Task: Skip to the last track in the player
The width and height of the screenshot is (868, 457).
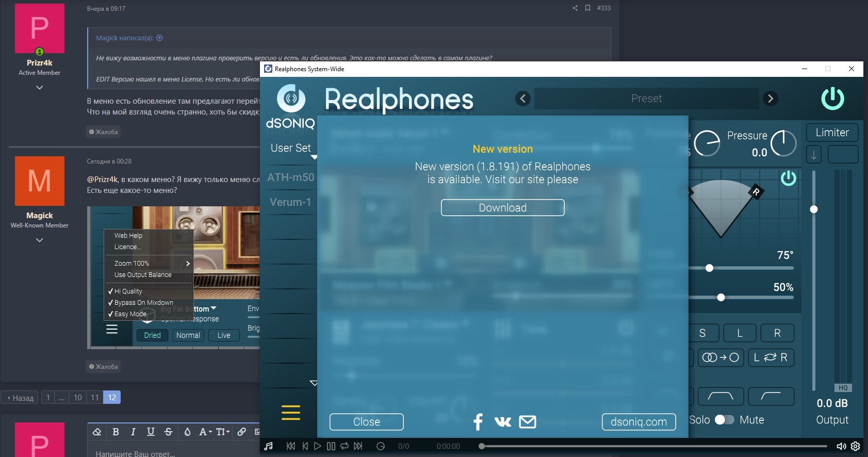Action: point(358,446)
